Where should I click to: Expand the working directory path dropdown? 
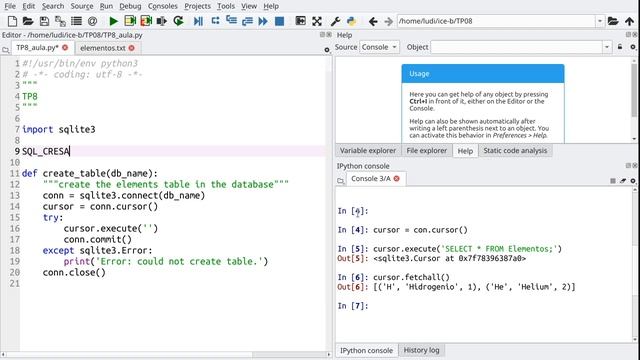pyautogui.click(x=600, y=21)
